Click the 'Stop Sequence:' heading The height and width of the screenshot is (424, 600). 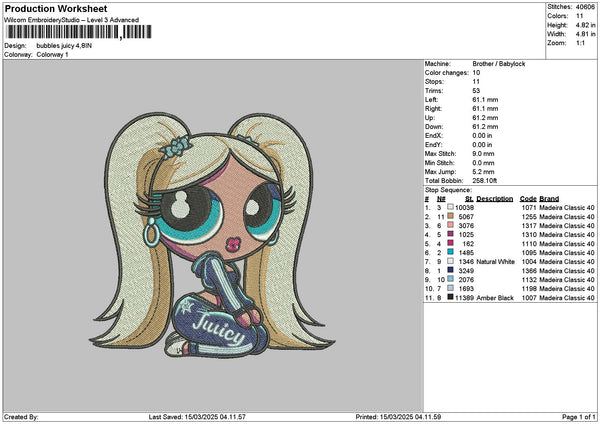click(448, 190)
